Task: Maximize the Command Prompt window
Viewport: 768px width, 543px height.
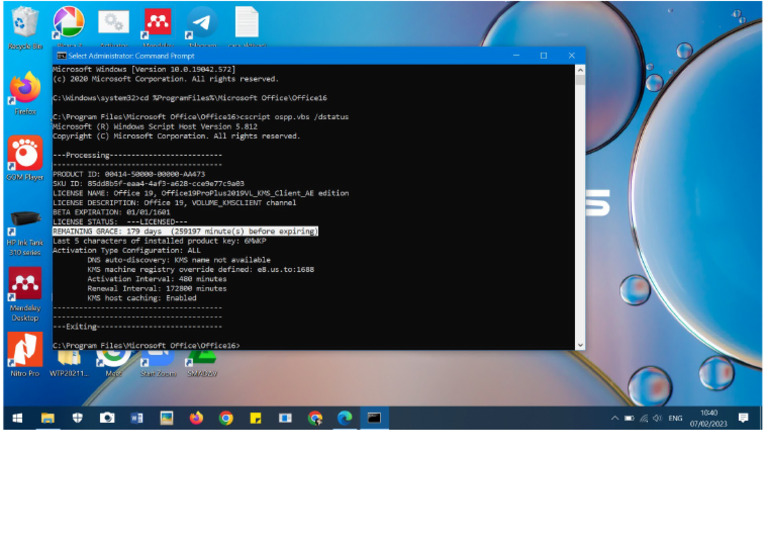Action: (x=544, y=56)
